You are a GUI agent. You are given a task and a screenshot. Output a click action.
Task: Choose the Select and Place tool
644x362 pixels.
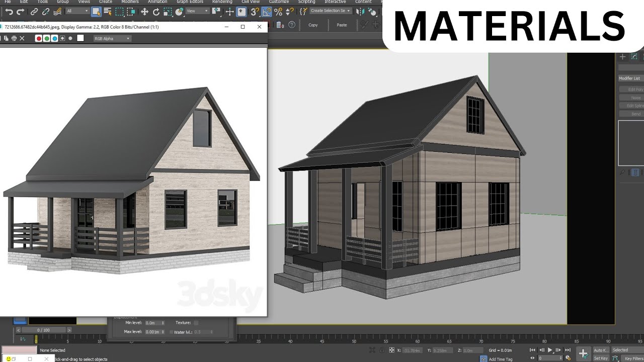point(179,12)
